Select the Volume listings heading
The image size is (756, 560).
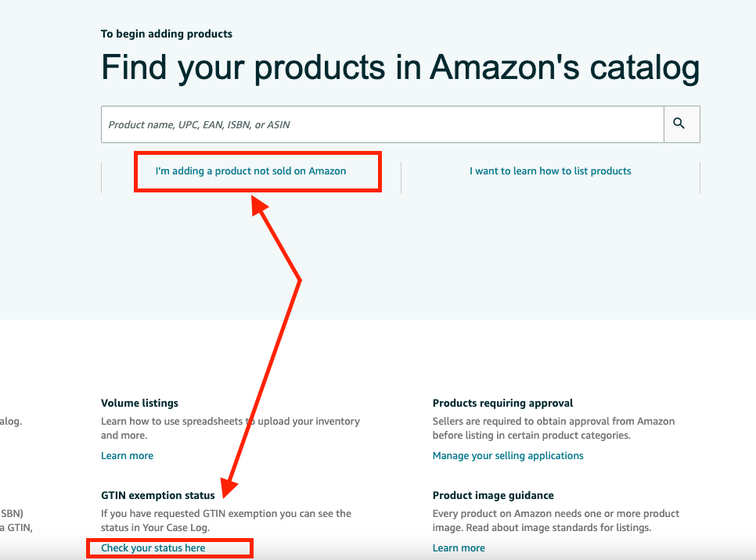click(139, 404)
